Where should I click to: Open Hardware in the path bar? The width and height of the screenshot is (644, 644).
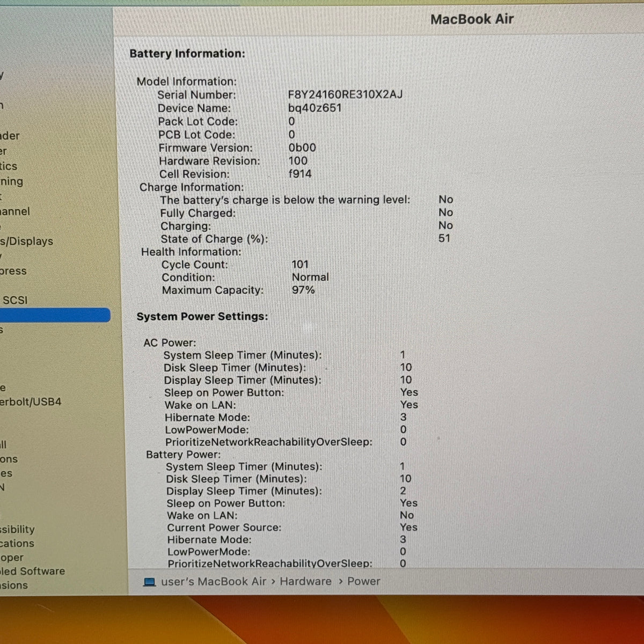305,581
